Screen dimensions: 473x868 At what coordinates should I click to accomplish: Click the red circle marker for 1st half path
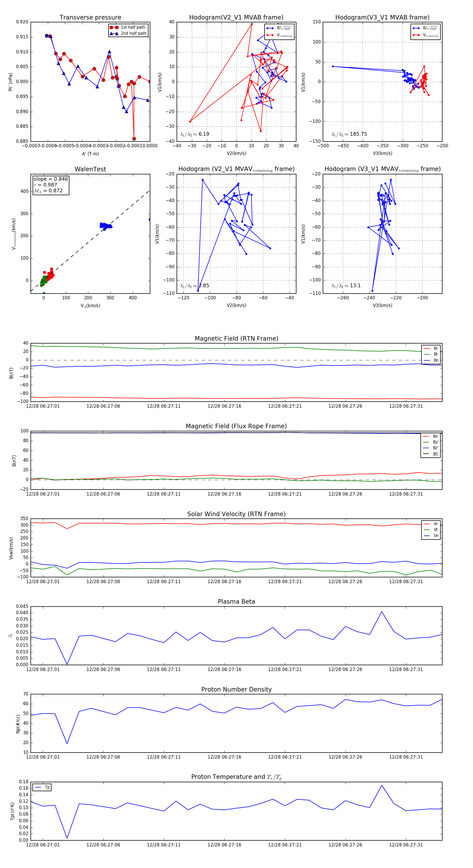pyautogui.click(x=114, y=27)
